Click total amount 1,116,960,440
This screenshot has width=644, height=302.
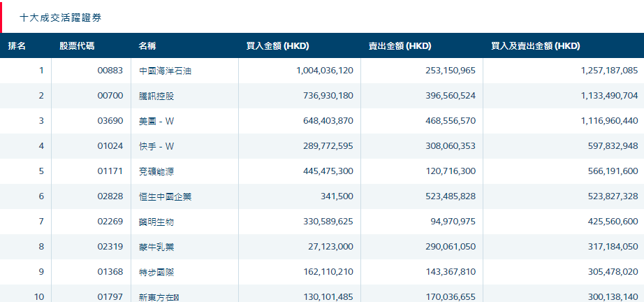click(610, 121)
